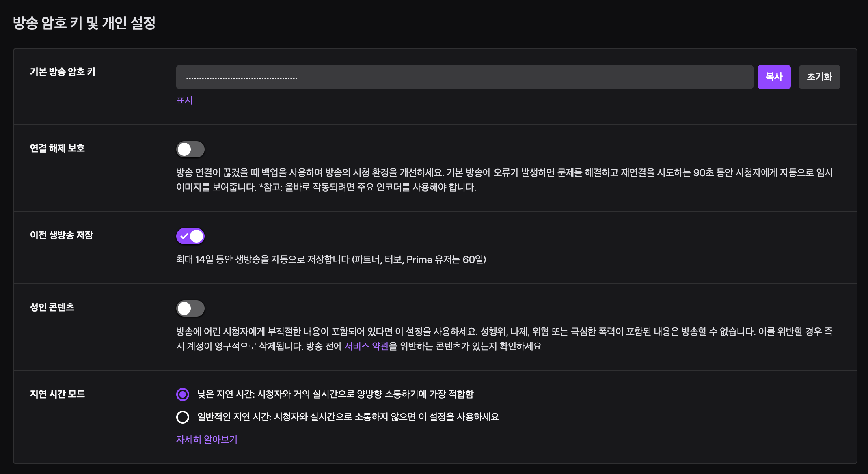
Task: Open the 서비스 약관 link
Action: pyautogui.click(x=366, y=346)
